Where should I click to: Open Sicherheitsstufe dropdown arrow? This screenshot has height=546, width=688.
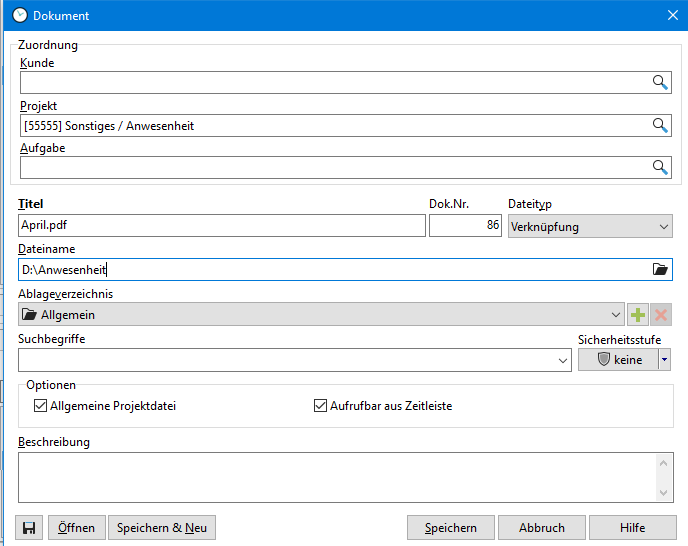tap(664, 360)
